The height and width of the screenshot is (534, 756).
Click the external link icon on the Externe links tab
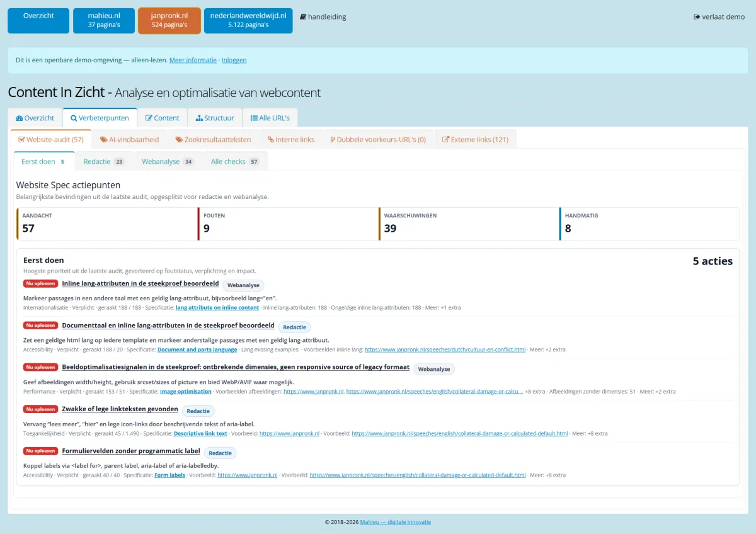click(x=445, y=140)
